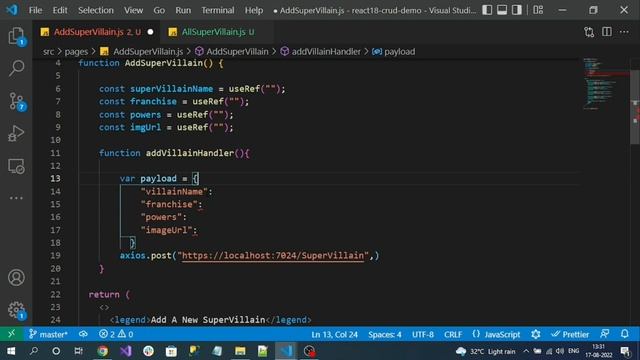Open Source Control view with 7 changes
Viewport: 640px width, 360px height.
click(x=16, y=101)
